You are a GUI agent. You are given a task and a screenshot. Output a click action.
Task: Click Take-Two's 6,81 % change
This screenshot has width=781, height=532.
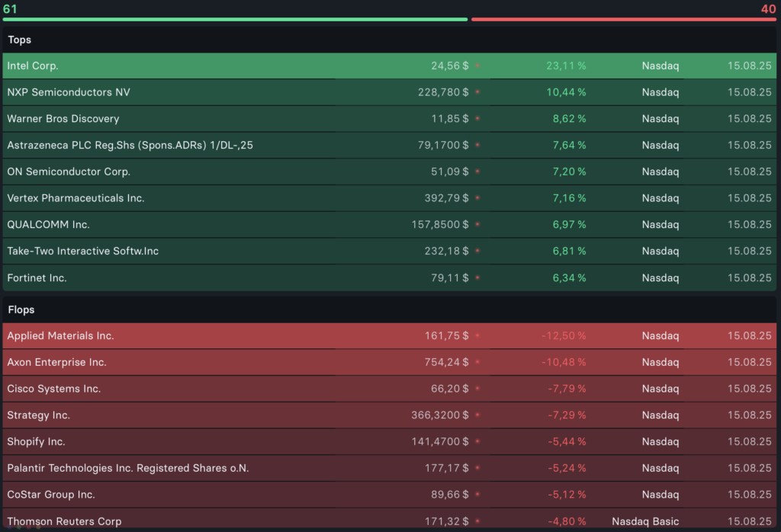[569, 251]
